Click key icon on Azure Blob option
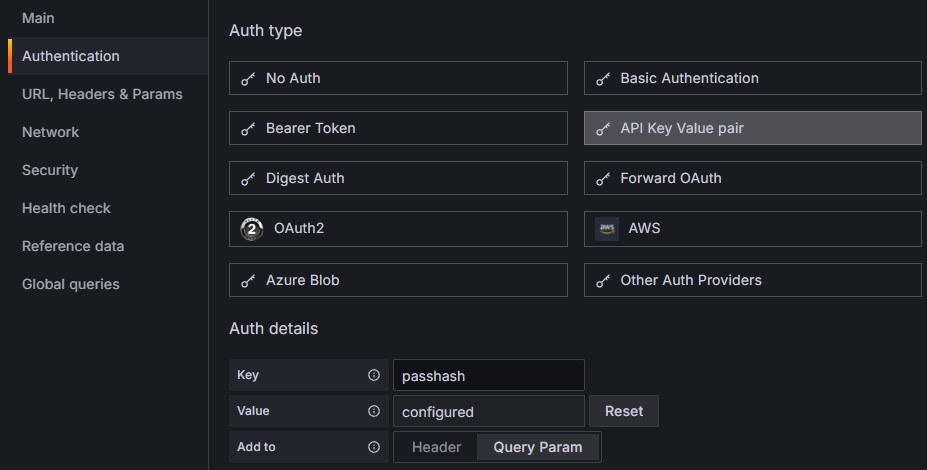 pos(248,281)
